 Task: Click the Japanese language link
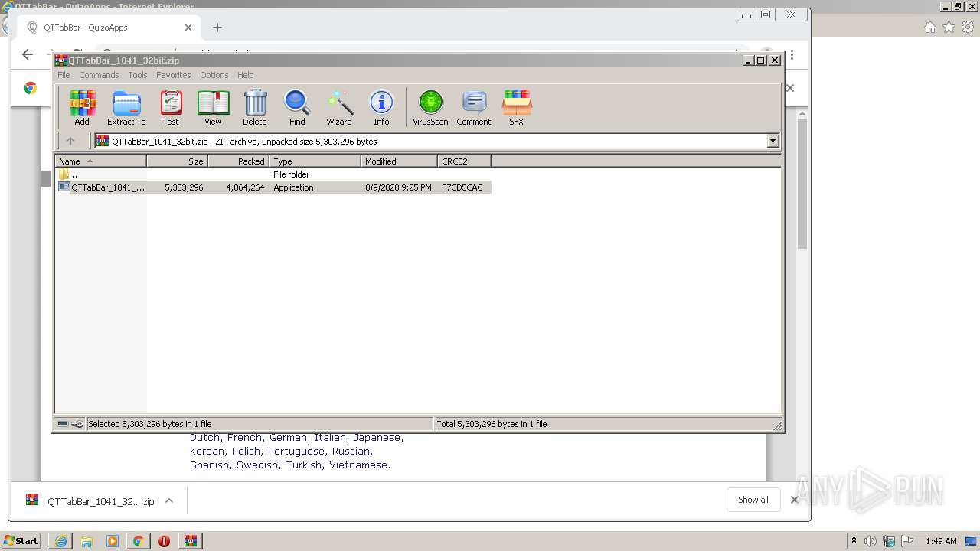point(376,438)
